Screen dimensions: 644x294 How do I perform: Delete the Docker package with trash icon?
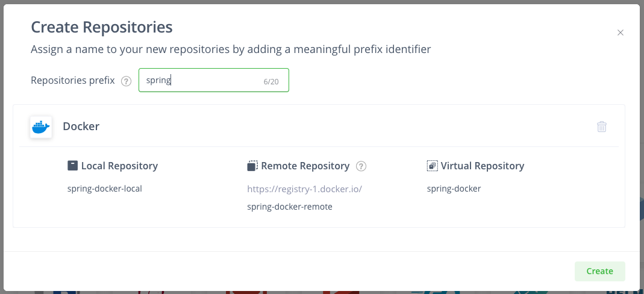pyautogui.click(x=601, y=127)
